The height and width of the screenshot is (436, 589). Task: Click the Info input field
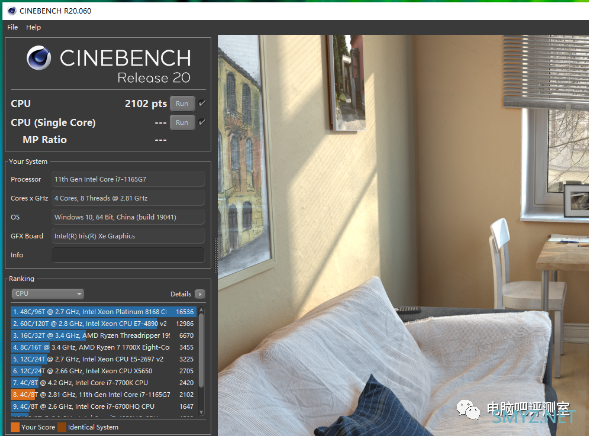pyautogui.click(x=128, y=255)
